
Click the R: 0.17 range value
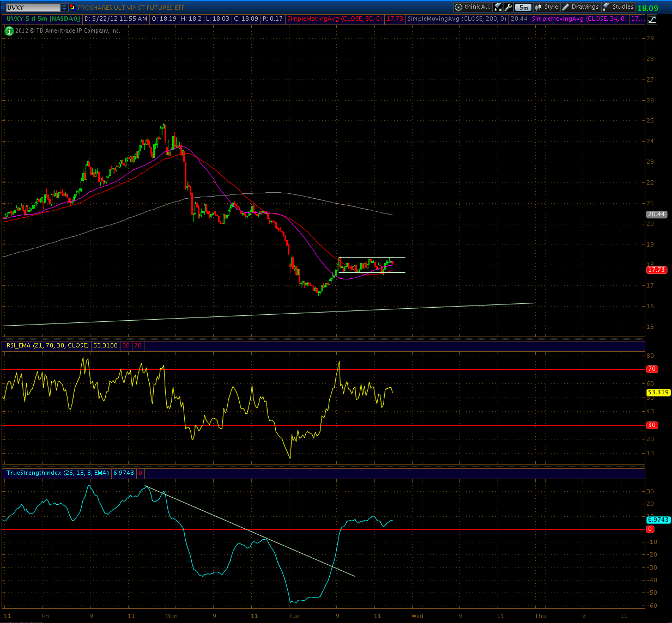pyautogui.click(x=273, y=19)
